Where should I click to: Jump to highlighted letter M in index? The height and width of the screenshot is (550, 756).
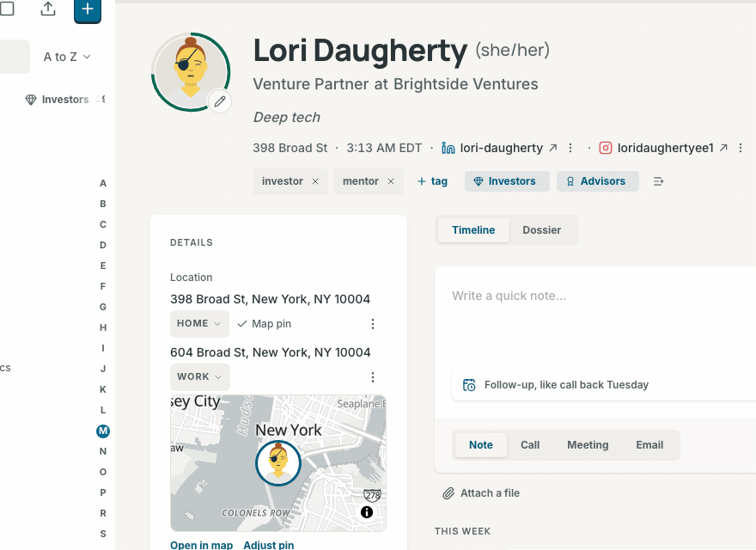(x=103, y=431)
